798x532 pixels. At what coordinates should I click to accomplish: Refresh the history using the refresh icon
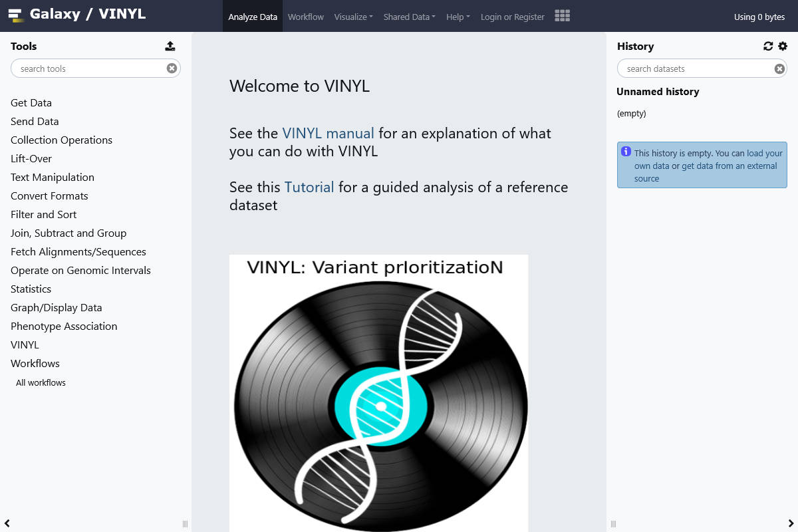coord(768,46)
